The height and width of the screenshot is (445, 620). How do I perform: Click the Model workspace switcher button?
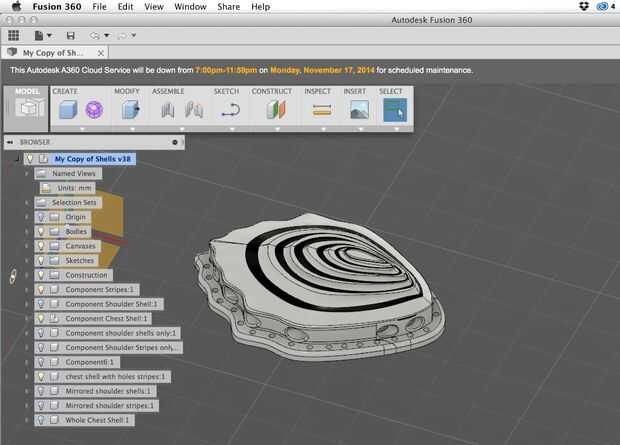coord(26,108)
